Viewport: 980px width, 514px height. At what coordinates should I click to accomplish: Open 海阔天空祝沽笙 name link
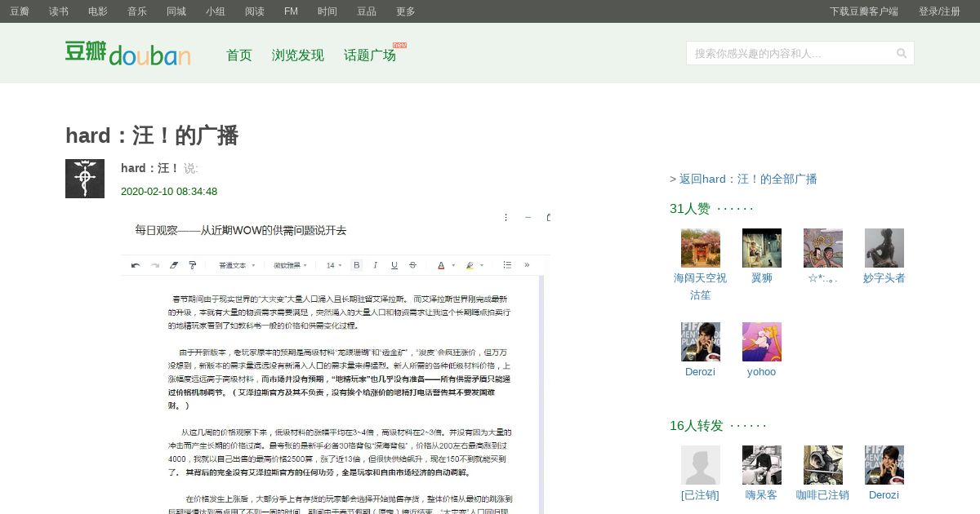click(x=701, y=286)
